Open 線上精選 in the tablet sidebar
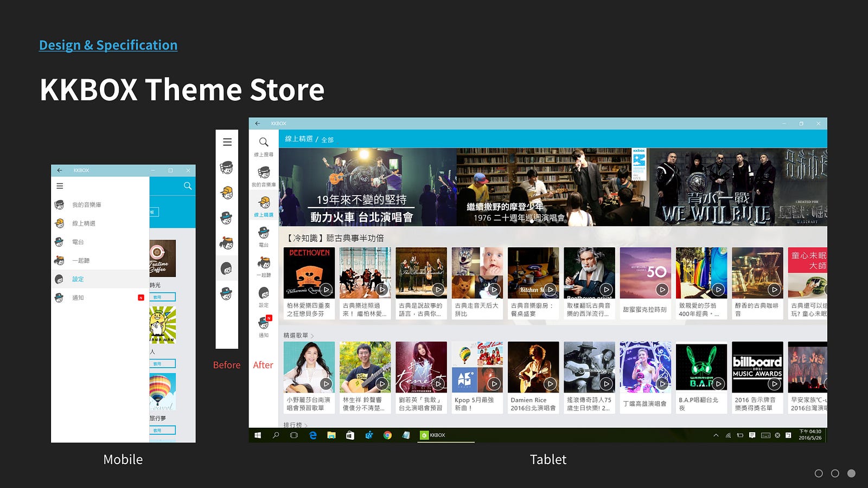 tap(264, 207)
